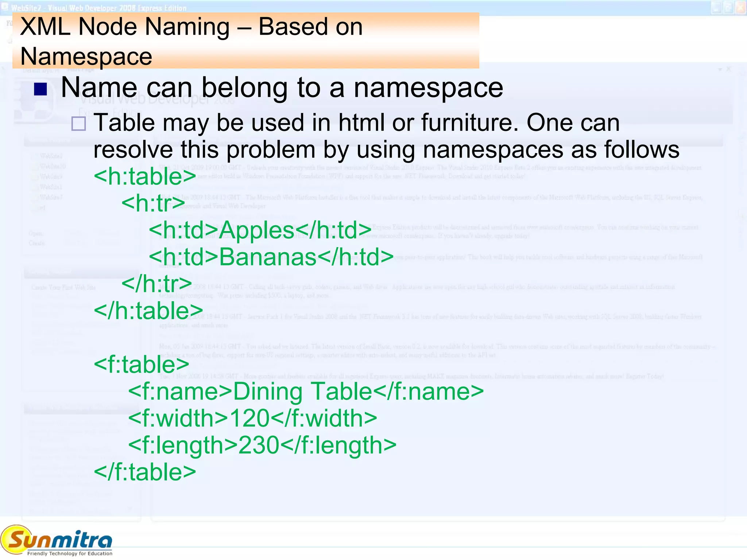Click the blue square bullet before 'Name can belong'
This screenshot has width=747, height=560.
pos(40,89)
